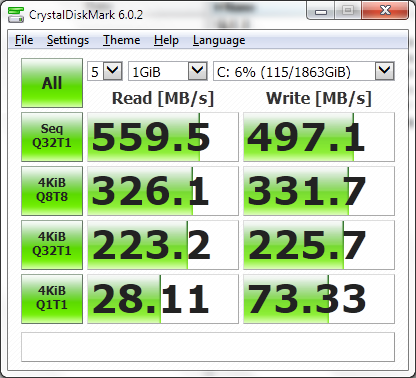Viewport: 416px width, 378px height.
Task: Open the Settings menu
Action: [x=68, y=40]
